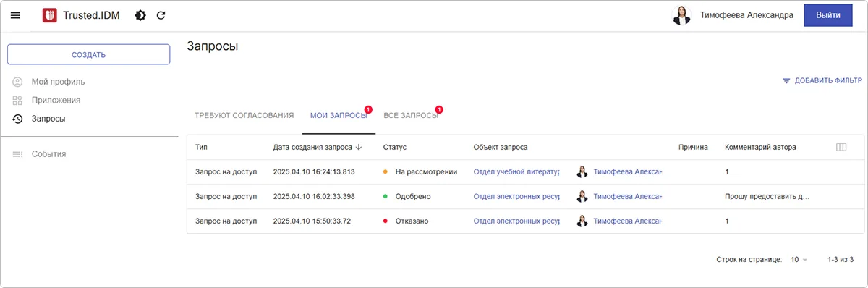The image size is (868, 288).
Task: Click the Комментарий автора column header
Action: click(760, 147)
